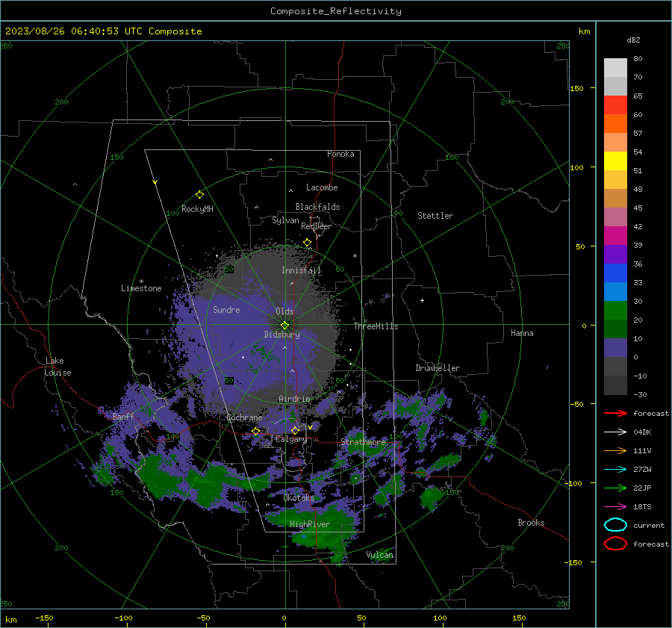This screenshot has width=672, height=628.
Task: Click the Airdrie label
Action: [x=294, y=399]
